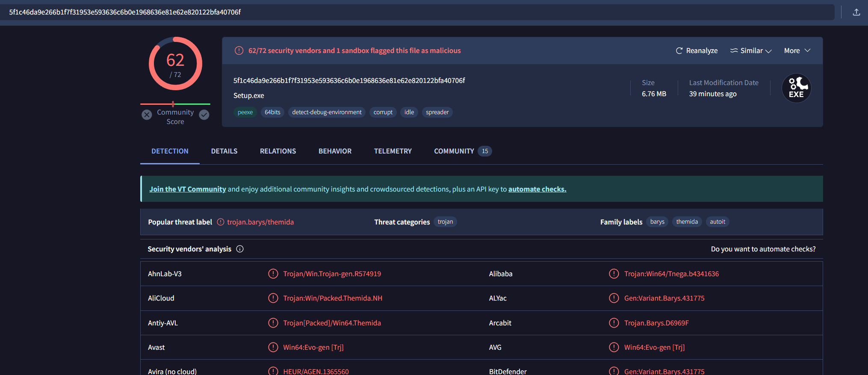Switch to the Details tab

pos(224,151)
